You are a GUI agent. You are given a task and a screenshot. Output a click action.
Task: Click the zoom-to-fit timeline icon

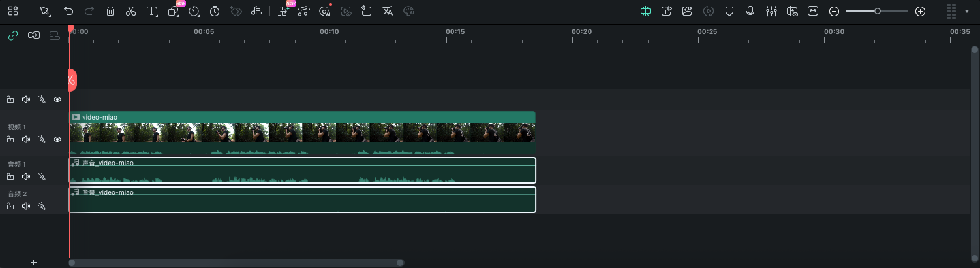tap(813, 11)
